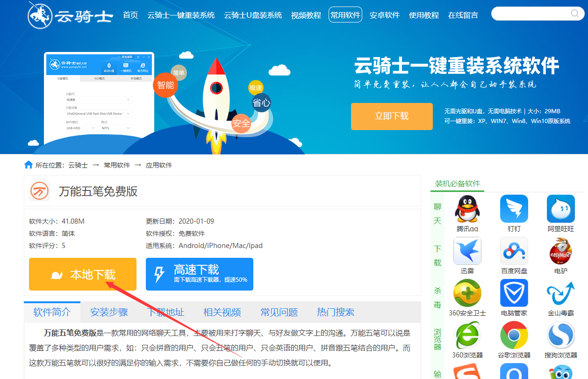
Task: Open the 搜狗浏览器 icon
Action: tap(561, 335)
